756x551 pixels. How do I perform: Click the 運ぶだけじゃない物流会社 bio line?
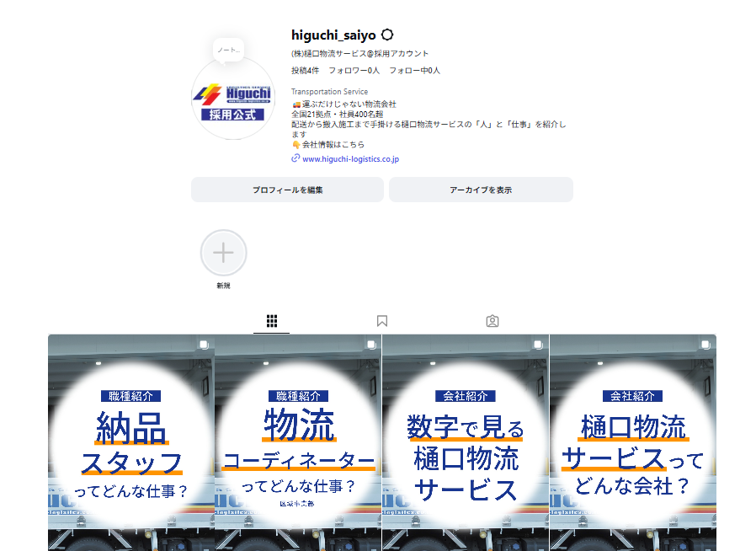click(x=343, y=104)
